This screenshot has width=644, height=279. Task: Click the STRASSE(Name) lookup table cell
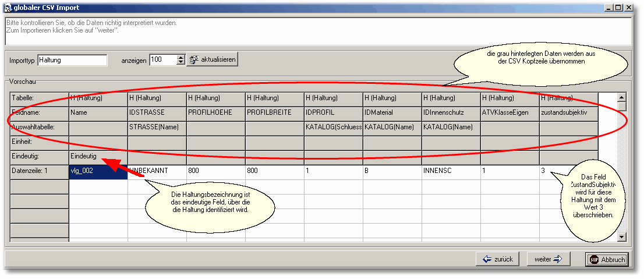point(157,127)
